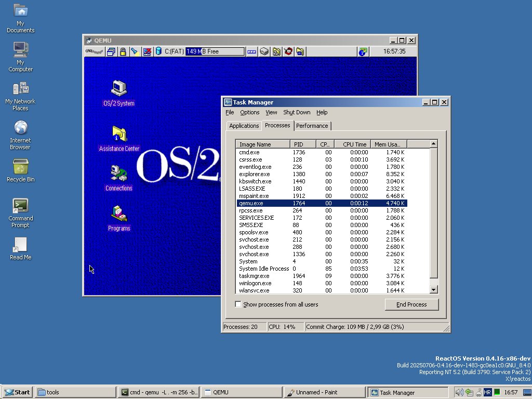This screenshot has height=399, width=532.
Task: Click the QEMU taskbar button
Action: (242, 392)
